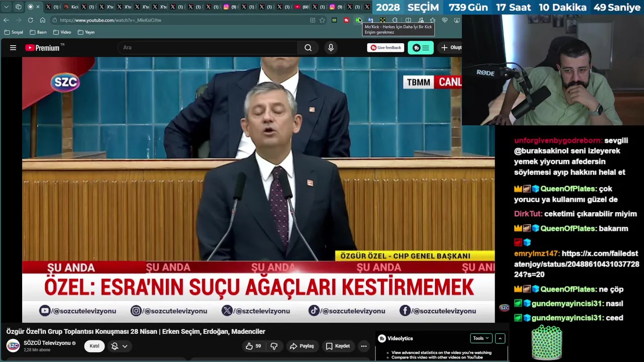Open more actions three-dot button
This screenshot has width=644, height=362.
[364, 346]
